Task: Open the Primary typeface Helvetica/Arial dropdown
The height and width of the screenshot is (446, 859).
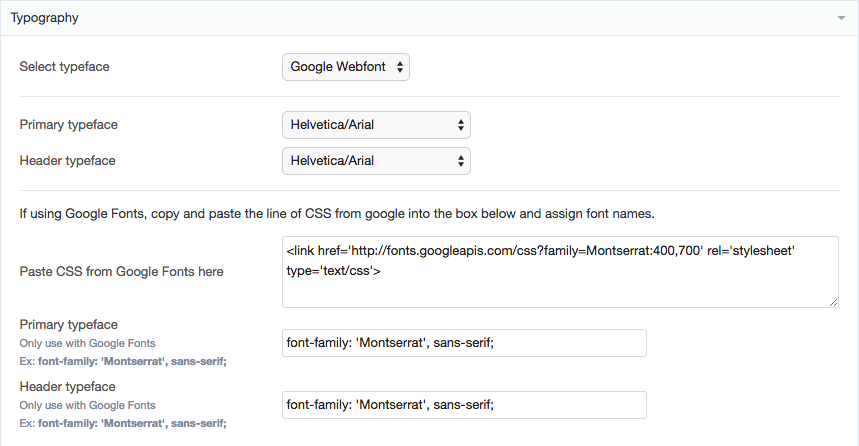Action: click(376, 125)
